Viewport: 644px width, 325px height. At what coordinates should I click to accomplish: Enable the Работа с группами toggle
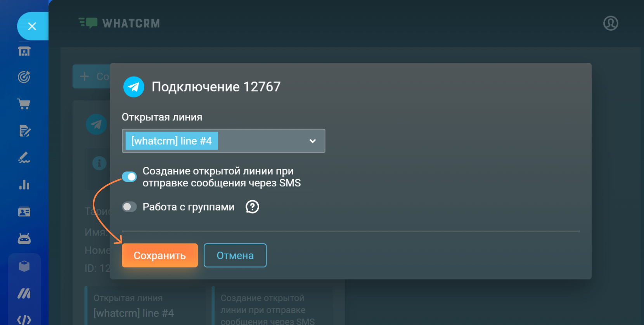pos(129,207)
